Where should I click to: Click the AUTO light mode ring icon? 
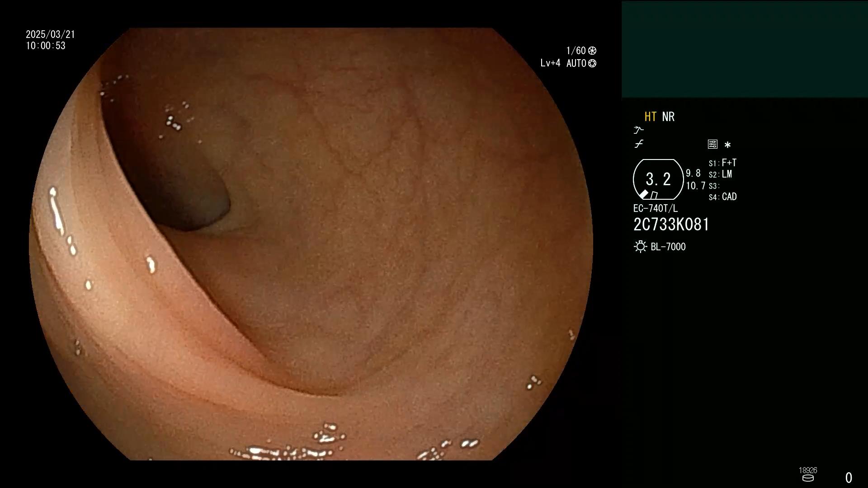click(592, 63)
